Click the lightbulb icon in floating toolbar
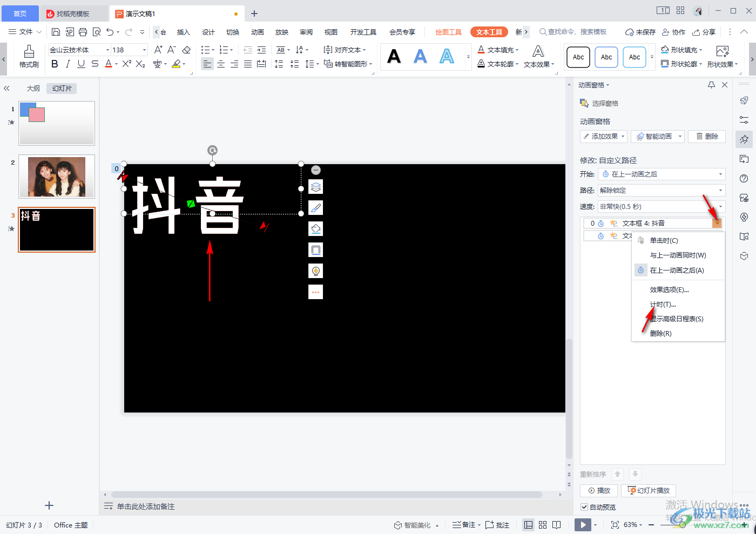This screenshot has height=534, width=756. coord(316,271)
